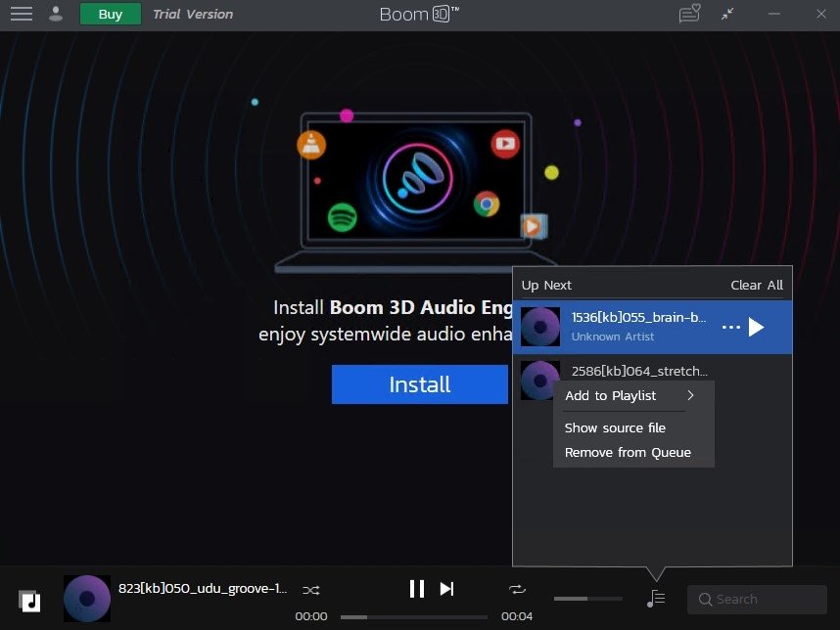Click the Trial Version label

pyautogui.click(x=193, y=14)
